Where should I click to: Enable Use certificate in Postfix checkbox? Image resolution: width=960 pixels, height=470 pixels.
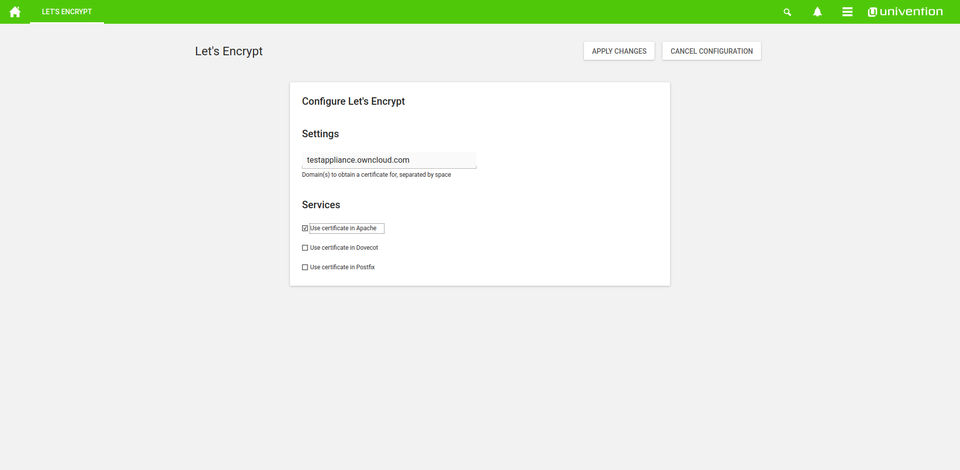coord(305,267)
